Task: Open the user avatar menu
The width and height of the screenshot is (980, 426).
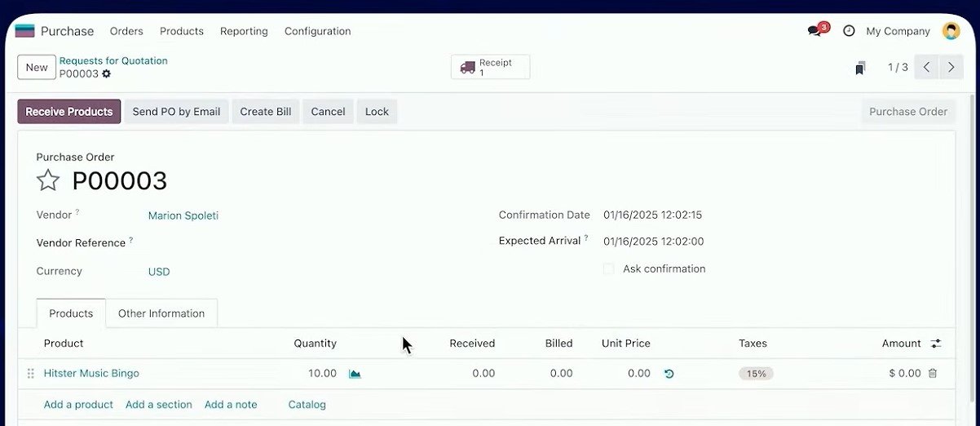Action: pyautogui.click(x=951, y=31)
